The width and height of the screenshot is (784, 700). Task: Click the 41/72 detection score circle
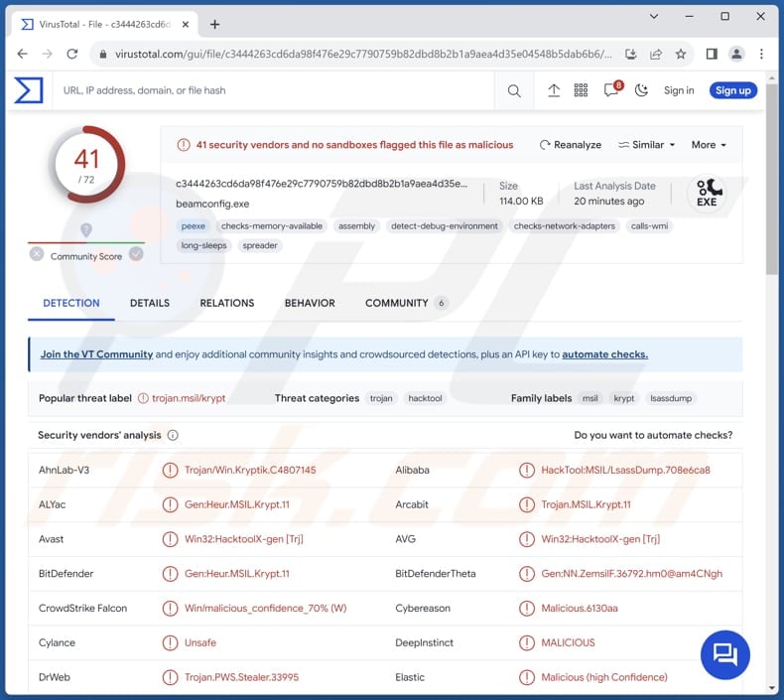pyautogui.click(x=86, y=165)
